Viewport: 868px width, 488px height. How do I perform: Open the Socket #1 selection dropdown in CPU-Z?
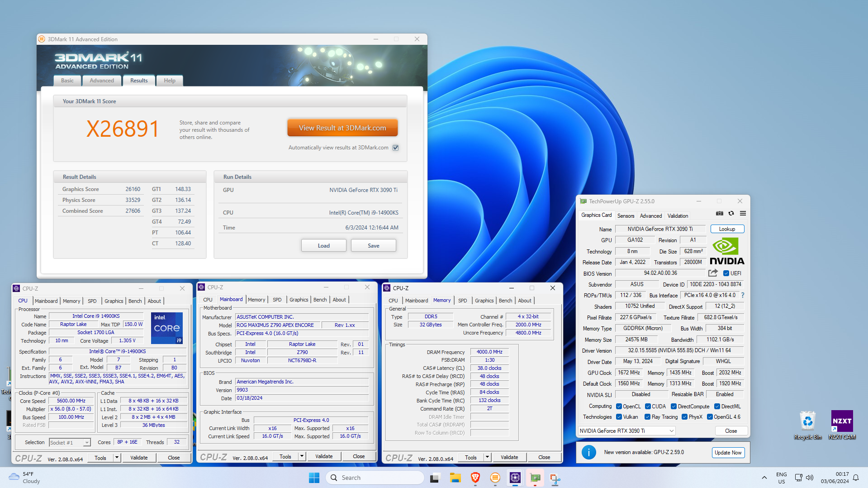pos(87,443)
